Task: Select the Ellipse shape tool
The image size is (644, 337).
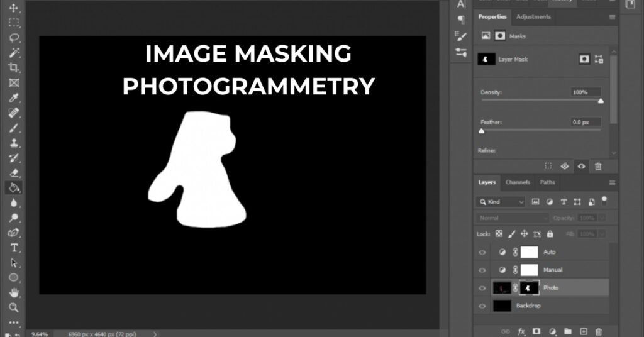Action: (14, 277)
